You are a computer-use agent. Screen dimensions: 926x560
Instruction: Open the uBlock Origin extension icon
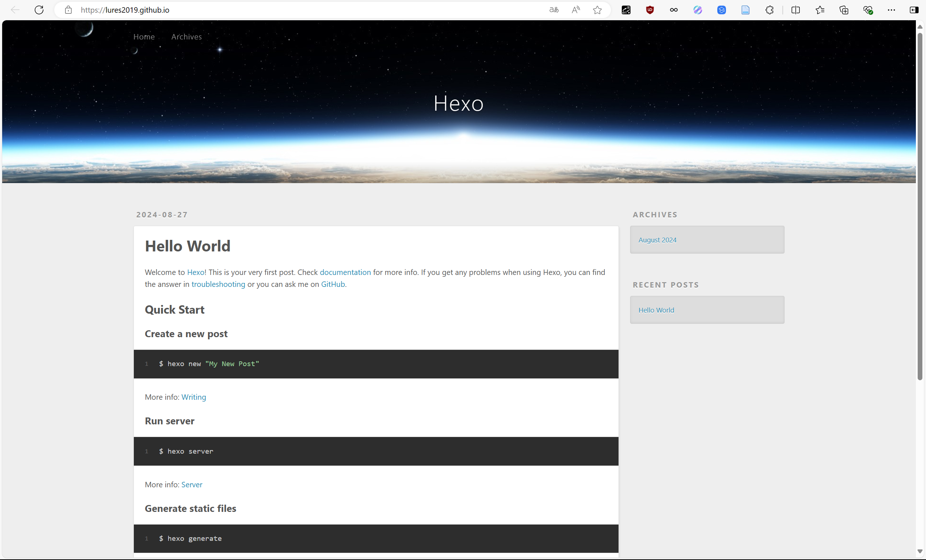650,10
